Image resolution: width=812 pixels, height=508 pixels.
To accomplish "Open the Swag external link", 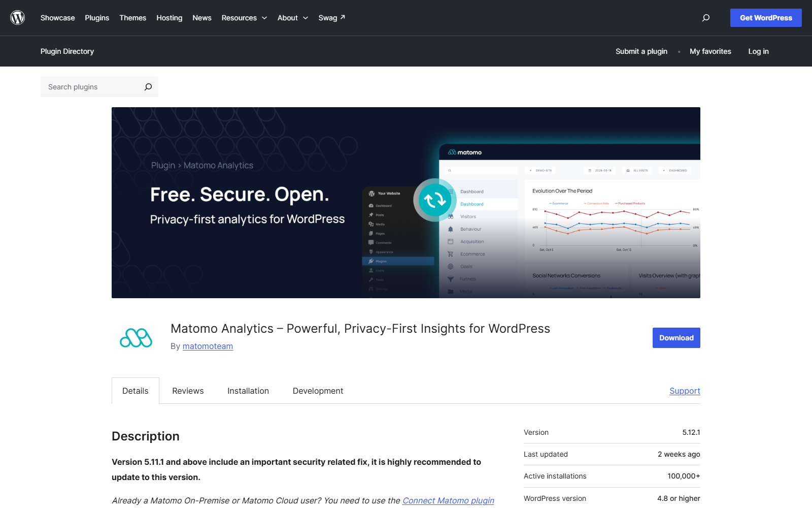I will click(332, 18).
